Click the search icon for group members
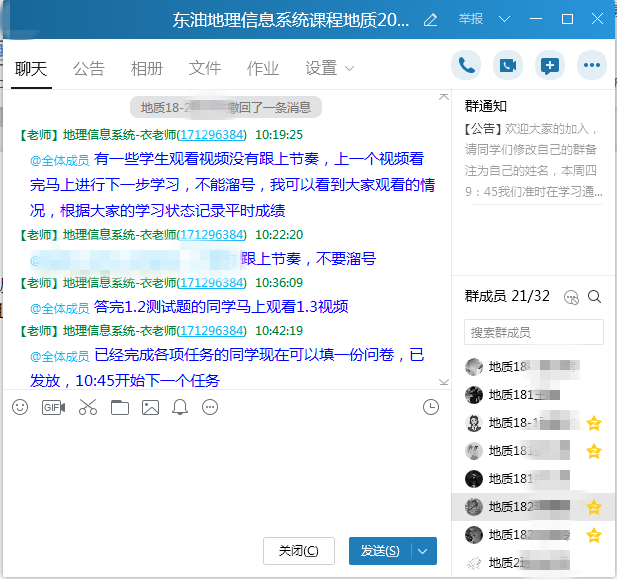 [594, 297]
